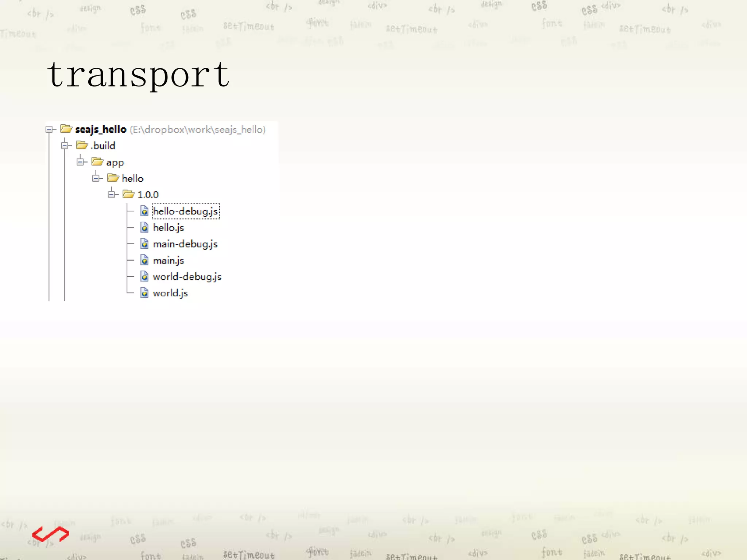747x560 pixels.
Task: Collapse the 1.0.0 folder node
Action: point(111,194)
